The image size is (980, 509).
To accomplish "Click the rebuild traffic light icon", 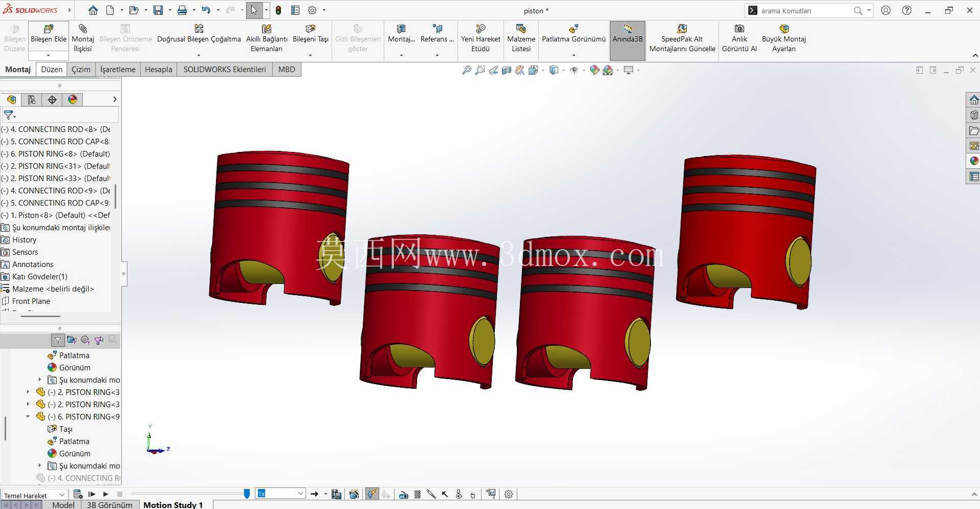I will pos(278,10).
